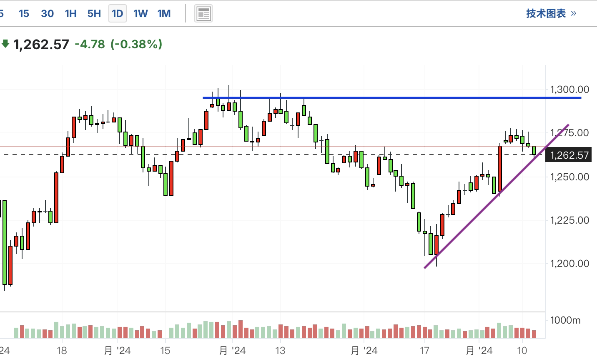Switch to the 1H timeframe
The image size is (597, 364).
[71, 14]
